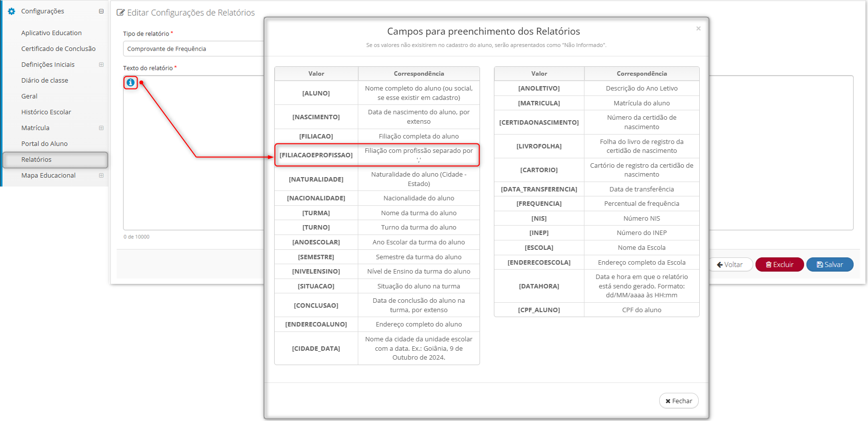
Task: Select the [DATA_TRANSFERENCIA] value cell
Action: [x=539, y=189]
